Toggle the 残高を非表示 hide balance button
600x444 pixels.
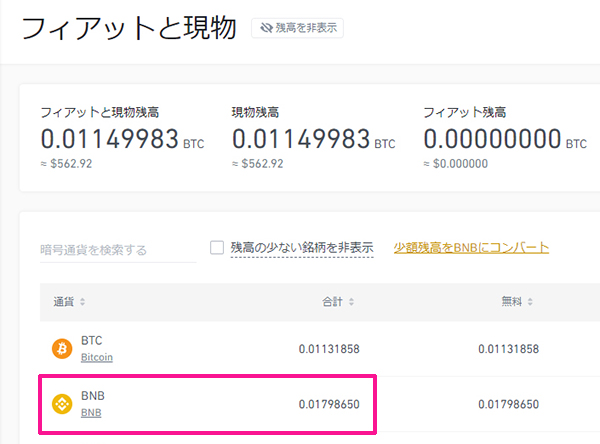coord(297,28)
